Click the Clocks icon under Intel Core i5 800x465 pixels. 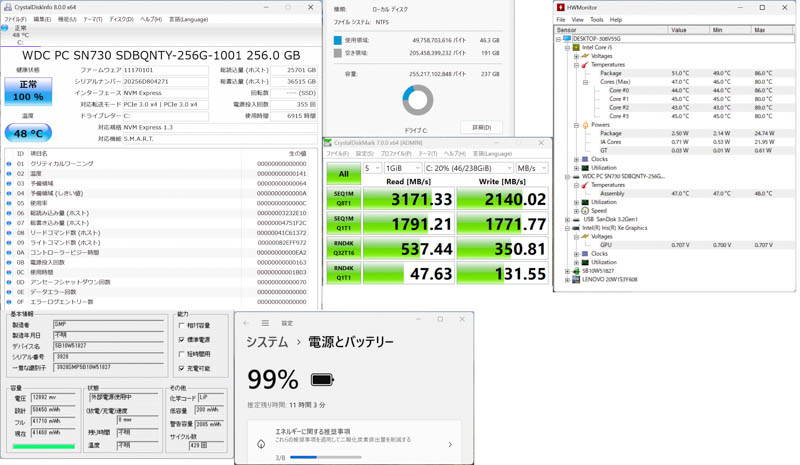(x=585, y=159)
